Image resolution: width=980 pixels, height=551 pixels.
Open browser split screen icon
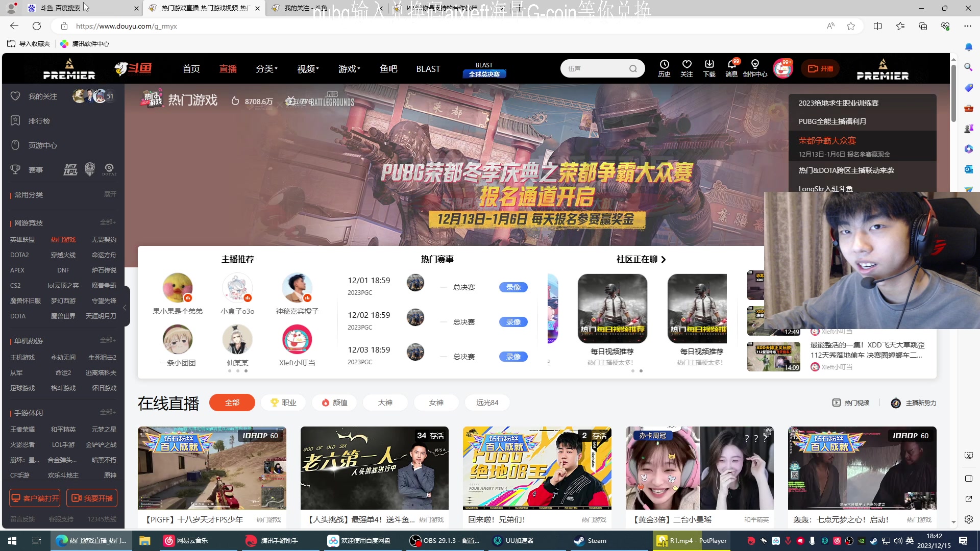(877, 26)
